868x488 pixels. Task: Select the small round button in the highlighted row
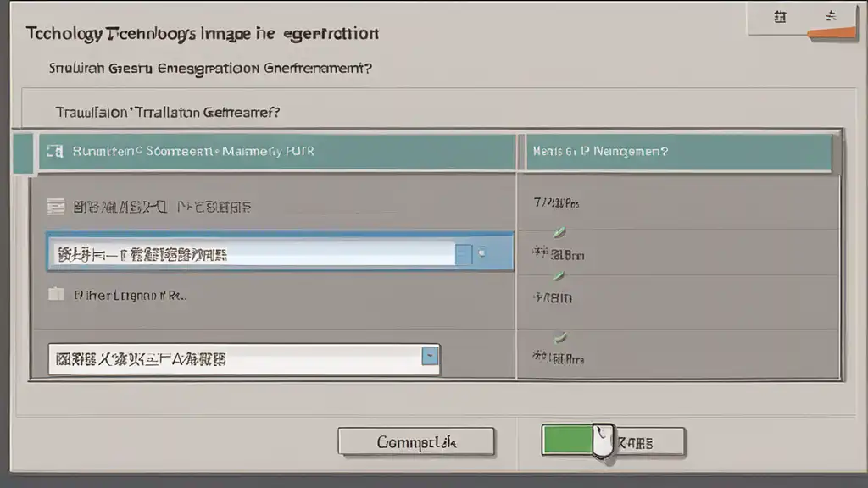(x=482, y=252)
